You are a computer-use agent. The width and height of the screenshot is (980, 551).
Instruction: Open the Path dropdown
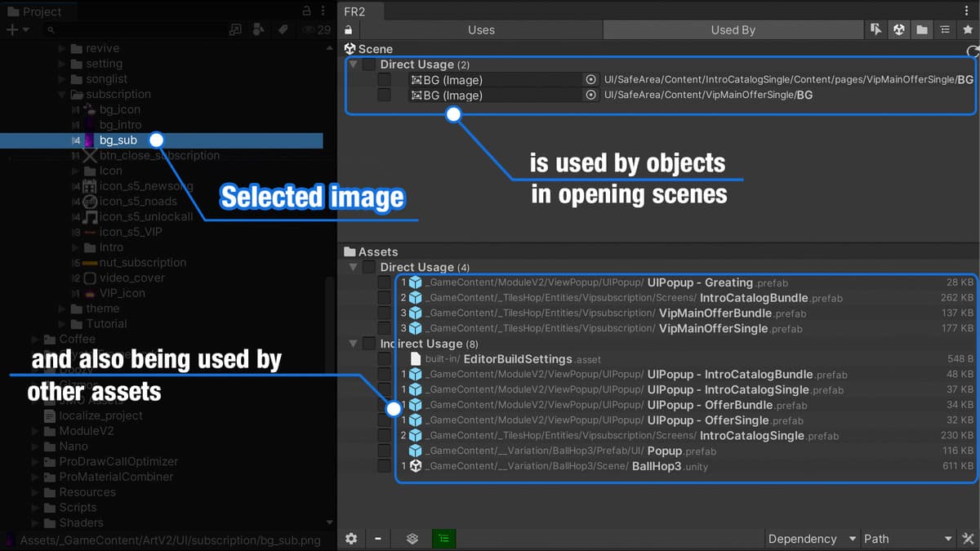click(907, 539)
